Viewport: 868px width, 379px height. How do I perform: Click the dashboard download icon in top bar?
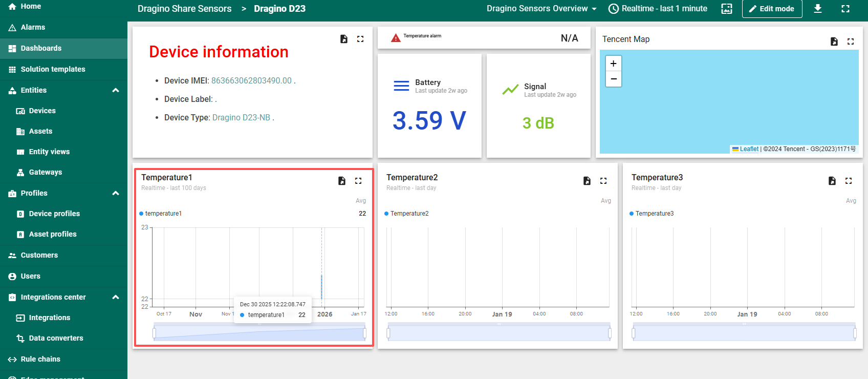point(818,9)
